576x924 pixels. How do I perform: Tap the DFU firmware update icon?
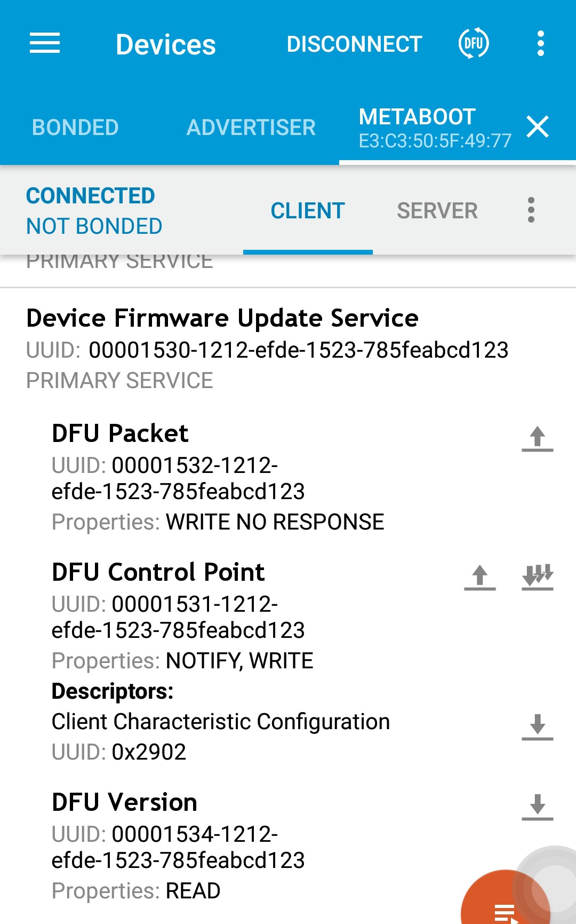click(474, 43)
